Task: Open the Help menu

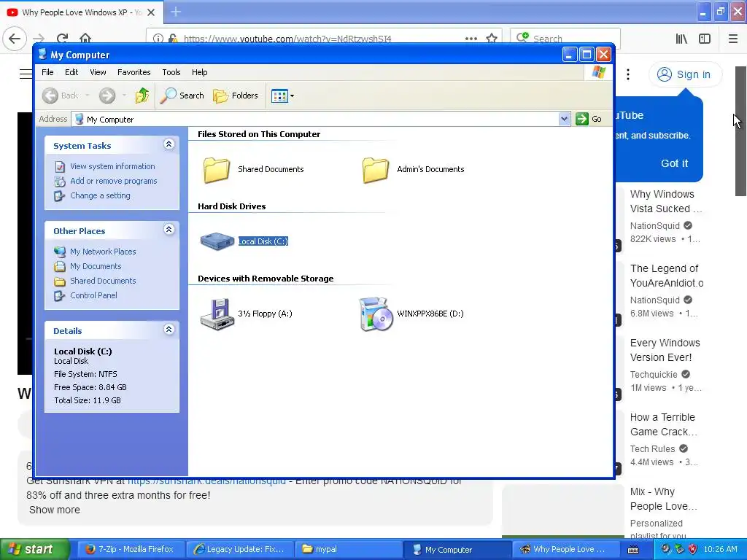Action: [200, 72]
